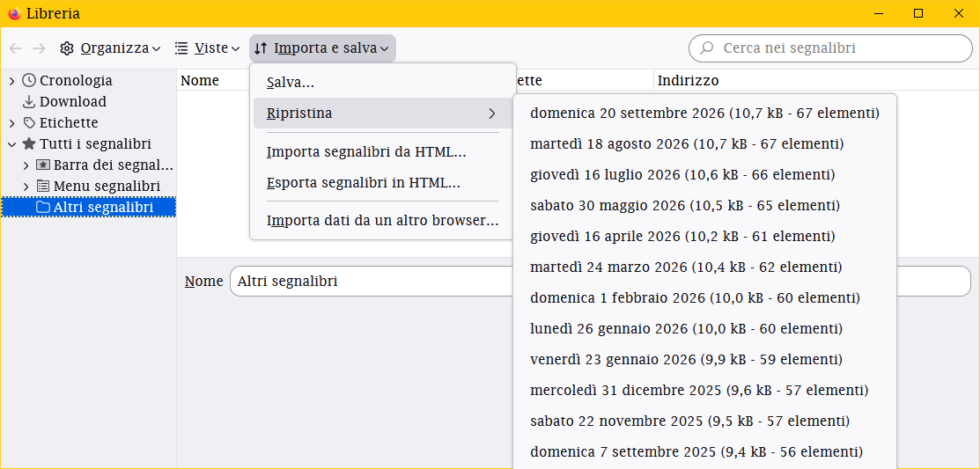This screenshot has height=469, width=980.
Task: Expand the Menu segnalibri folder
Action: 26,186
